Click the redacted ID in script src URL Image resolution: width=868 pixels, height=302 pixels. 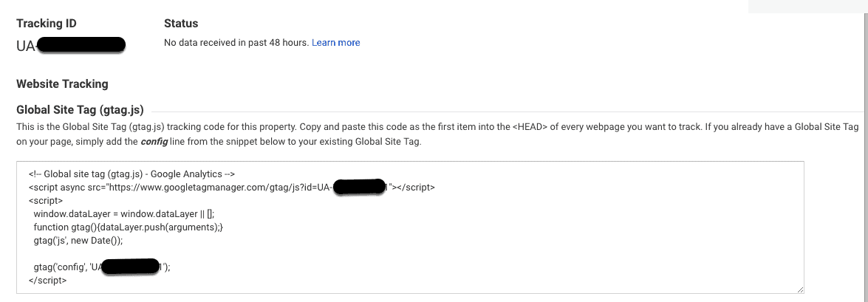tap(360, 187)
